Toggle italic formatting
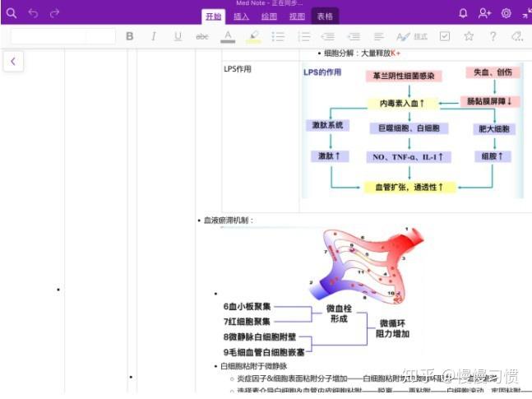 154,36
